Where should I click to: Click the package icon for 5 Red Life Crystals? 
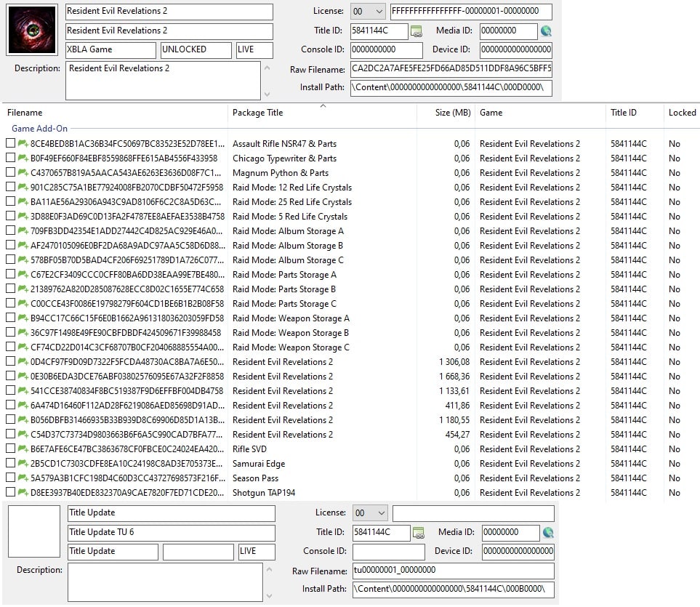coord(23,216)
